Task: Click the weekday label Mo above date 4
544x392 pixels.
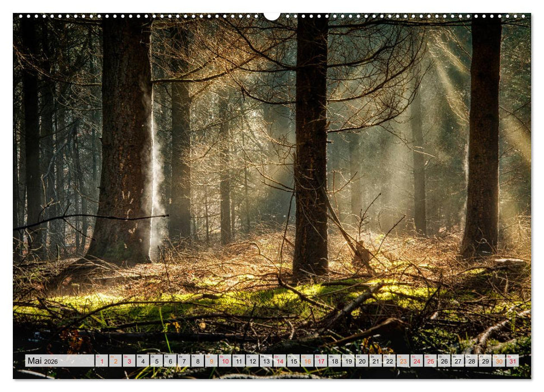Action: click(141, 357)
